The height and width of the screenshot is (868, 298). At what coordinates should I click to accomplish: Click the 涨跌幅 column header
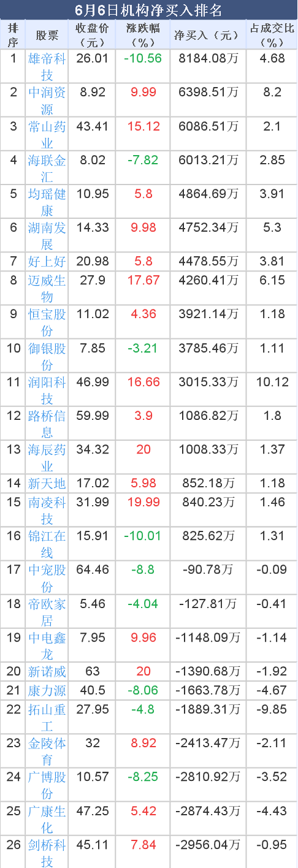143,35
